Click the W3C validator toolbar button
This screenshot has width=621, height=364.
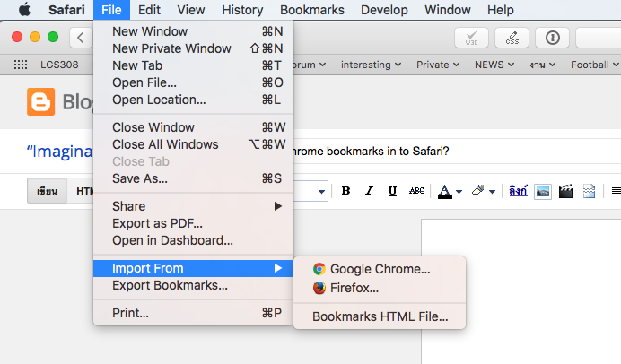(x=471, y=39)
